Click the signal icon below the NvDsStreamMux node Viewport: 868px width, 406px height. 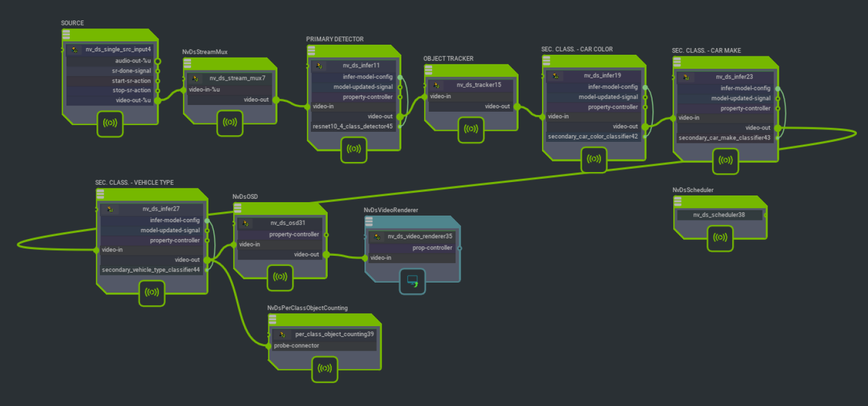[x=229, y=123]
